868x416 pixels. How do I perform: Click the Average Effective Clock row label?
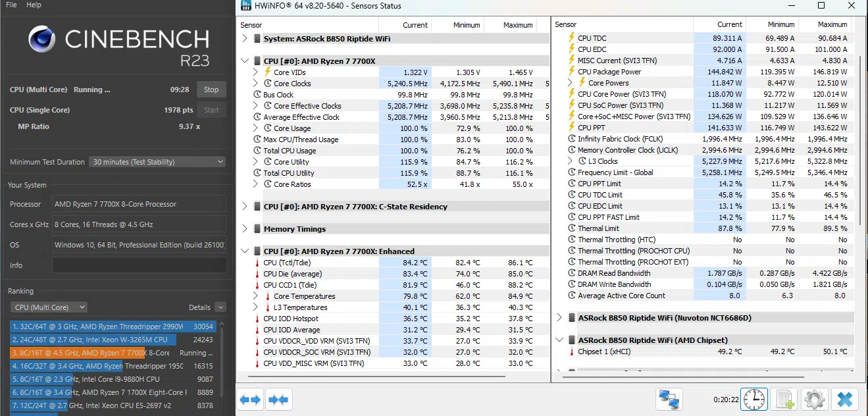pyautogui.click(x=301, y=117)
